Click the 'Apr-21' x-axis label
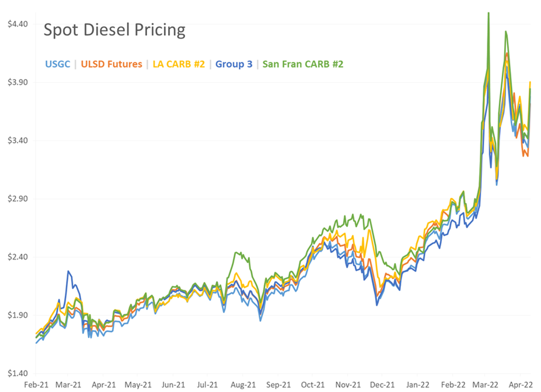 (x=104, y=385)
